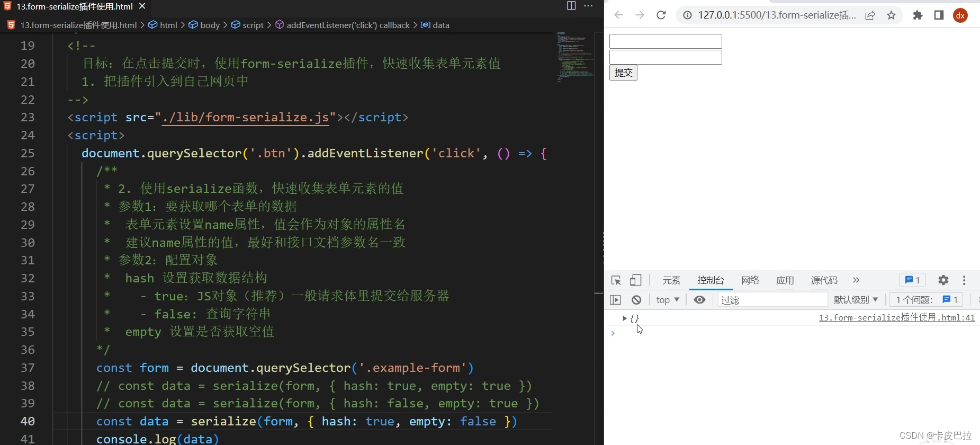Activate DevTools inspect element tool
The height and width of the screenshot is (445, 980).
[x=616, y=280]
